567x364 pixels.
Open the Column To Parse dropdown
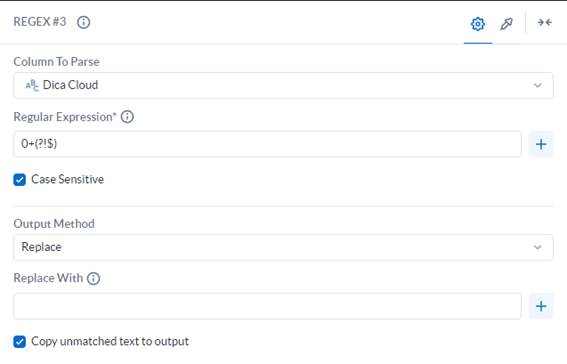tap(283, 85)
